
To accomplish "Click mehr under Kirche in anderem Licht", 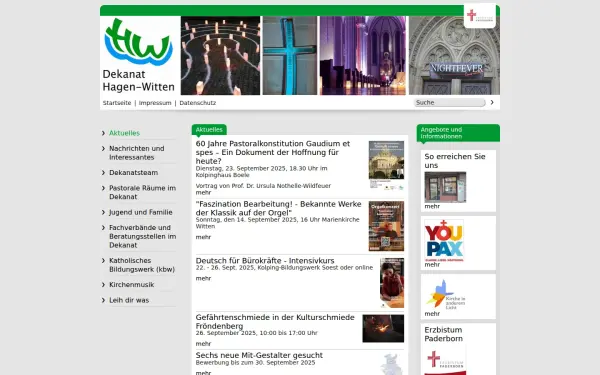I will (x=432, y=314).
